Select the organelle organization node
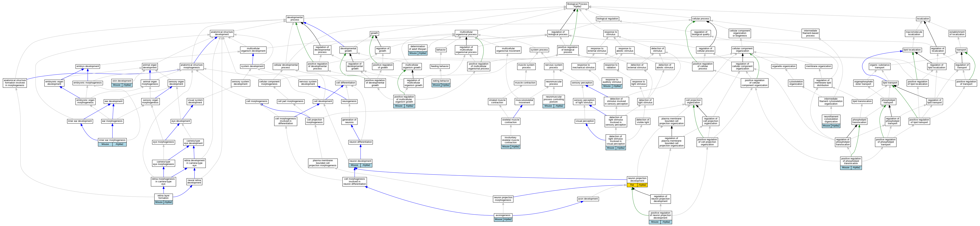Screen dimensions: 980x226 coord(784,66)
